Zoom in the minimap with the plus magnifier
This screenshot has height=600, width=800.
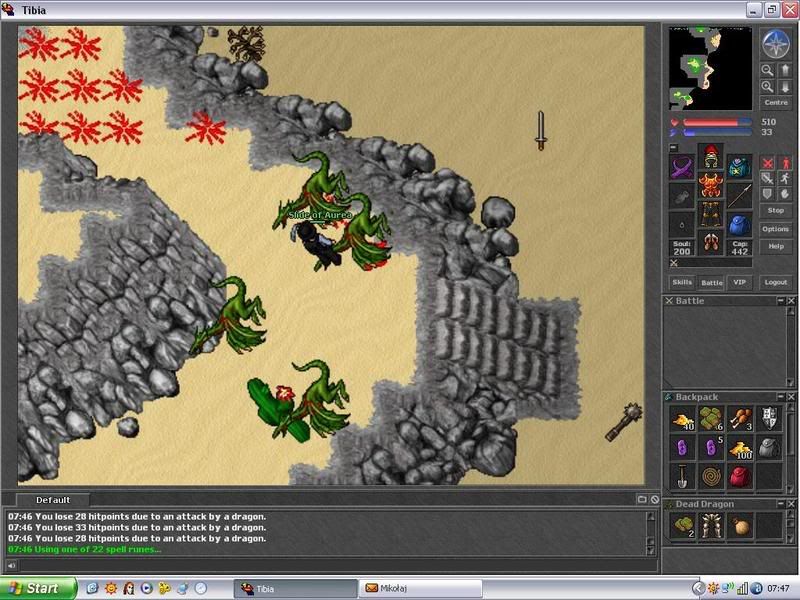tap(767, 87)
